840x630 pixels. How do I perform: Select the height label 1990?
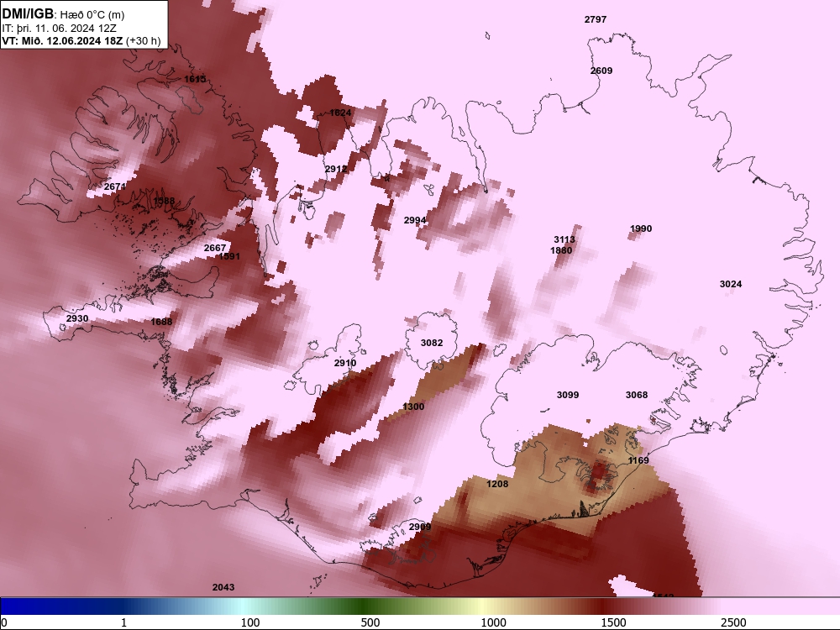641,228
